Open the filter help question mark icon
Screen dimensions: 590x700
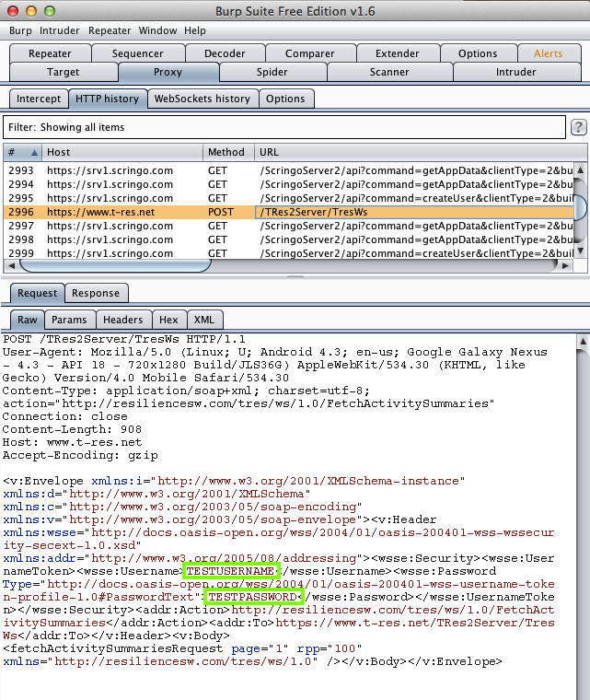pos(578,127)
